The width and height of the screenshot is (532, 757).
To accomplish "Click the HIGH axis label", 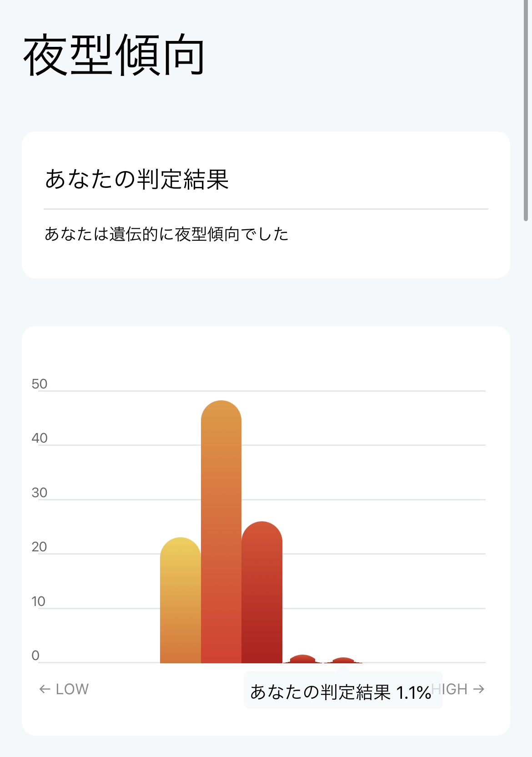I will click(x=451, y=689).
